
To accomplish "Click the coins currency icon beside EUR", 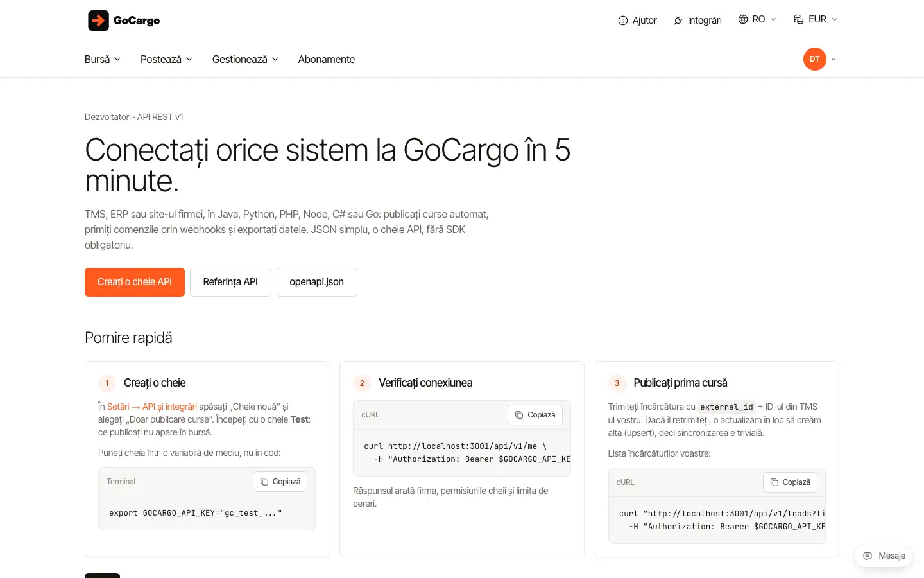I will pos(799,19).
